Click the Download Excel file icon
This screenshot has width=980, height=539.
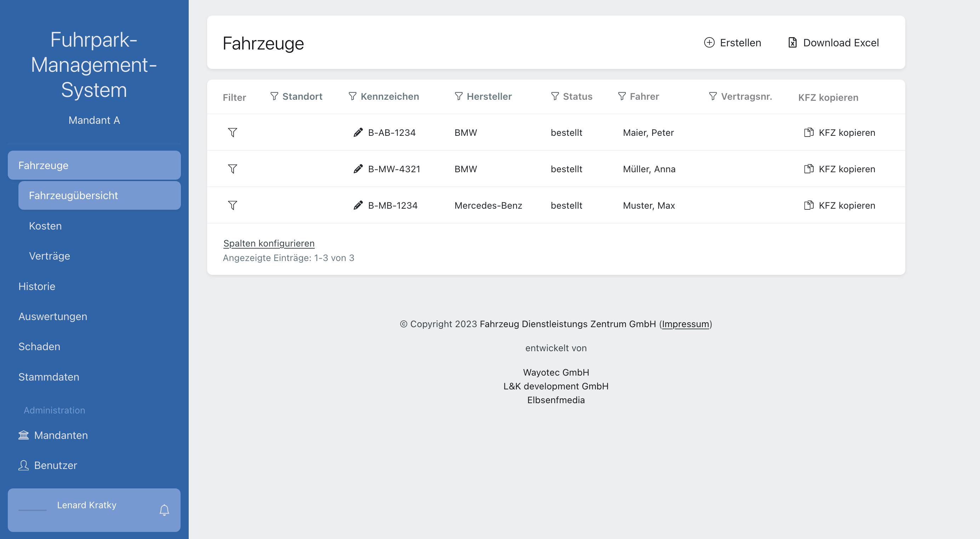792,42
